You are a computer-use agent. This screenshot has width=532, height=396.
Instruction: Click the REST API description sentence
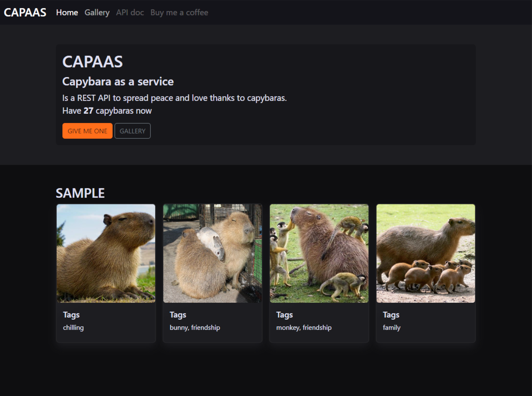coord(174,98)
